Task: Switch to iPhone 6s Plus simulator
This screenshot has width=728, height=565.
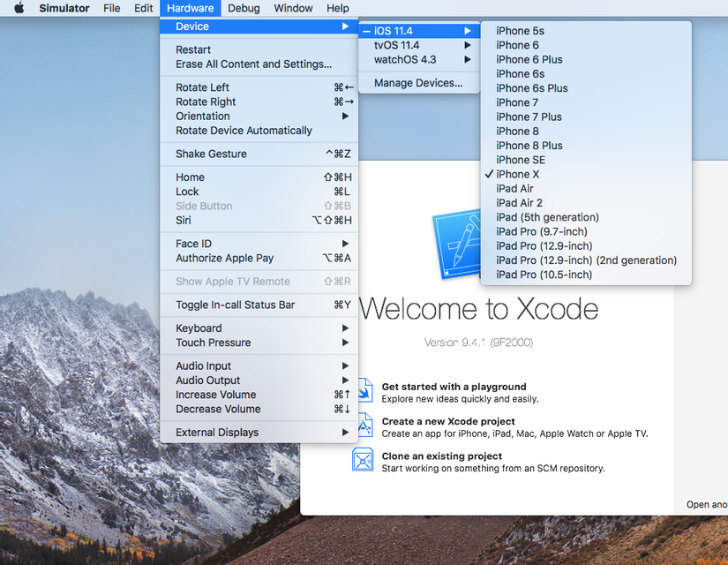Action: (x=586, y=88)
